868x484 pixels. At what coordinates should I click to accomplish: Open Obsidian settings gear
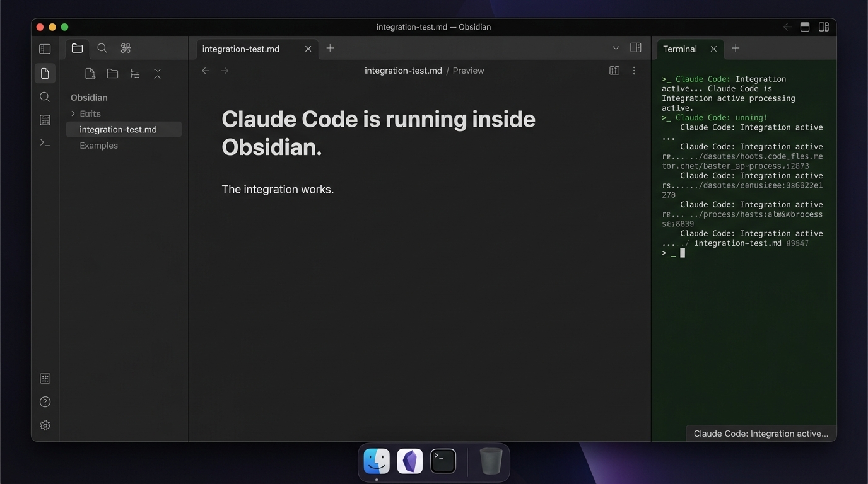tap(45, 425)
